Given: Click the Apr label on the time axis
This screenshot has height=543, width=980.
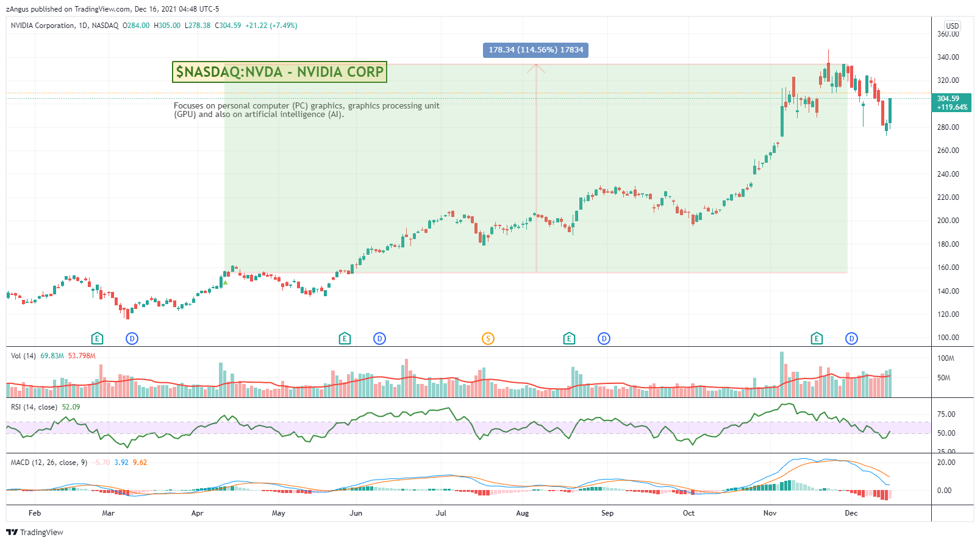Looking at the screenshot, I should tap(197, 513).
